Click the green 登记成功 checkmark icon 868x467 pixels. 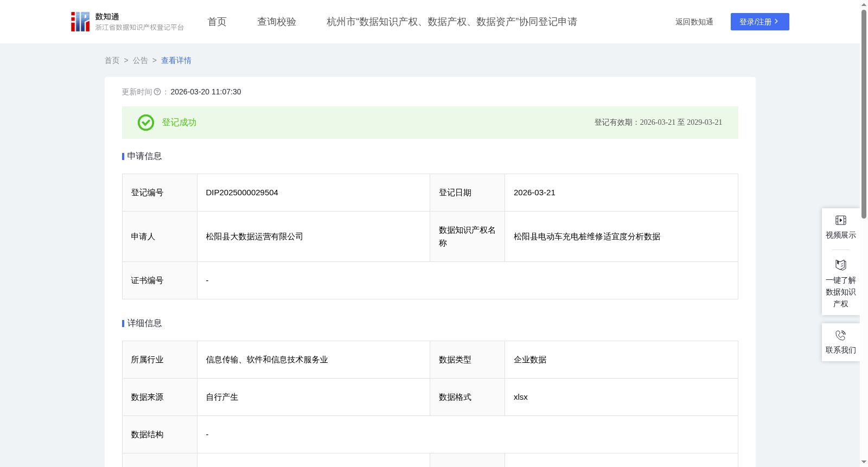(146, 123)
